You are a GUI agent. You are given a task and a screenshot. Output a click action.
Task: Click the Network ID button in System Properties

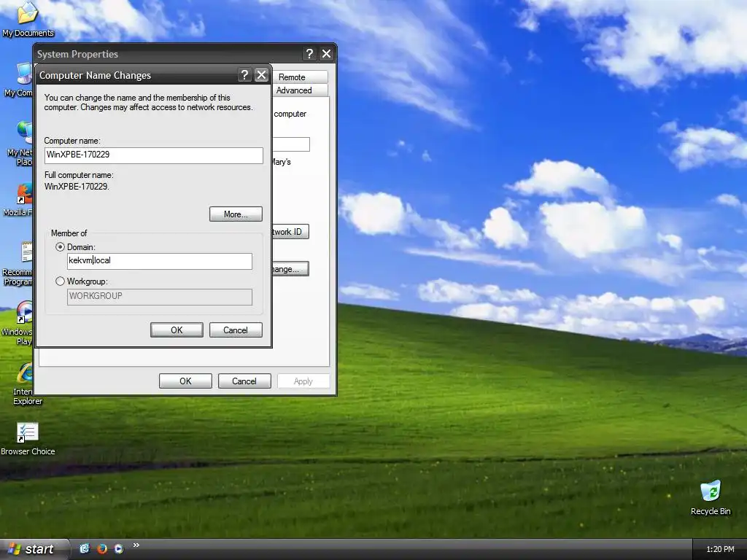click(290, 232)
